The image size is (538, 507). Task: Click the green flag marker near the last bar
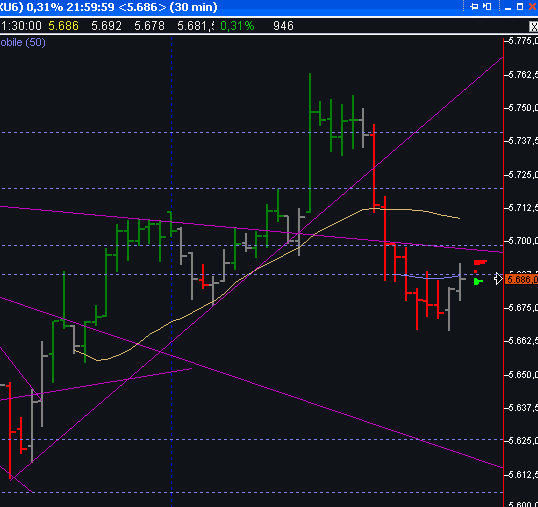478,282
